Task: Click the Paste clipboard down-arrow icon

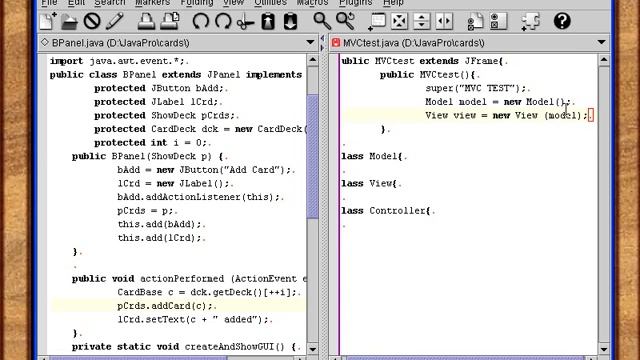Action: 290,21
